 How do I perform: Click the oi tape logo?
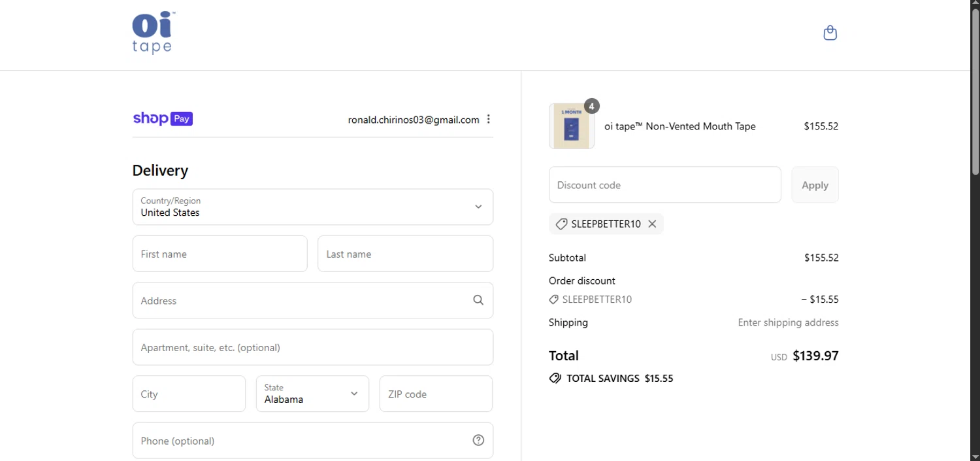(154, 33)
